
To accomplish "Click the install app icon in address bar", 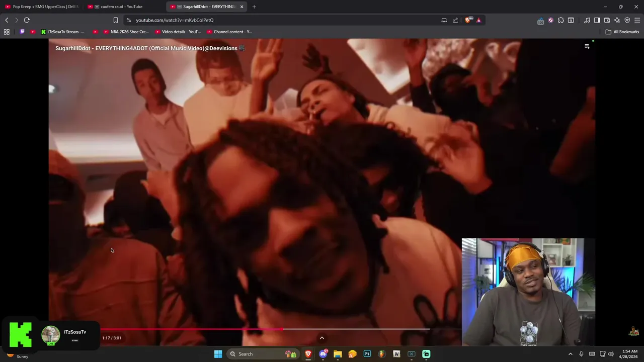I will click(x=444, y=20).
